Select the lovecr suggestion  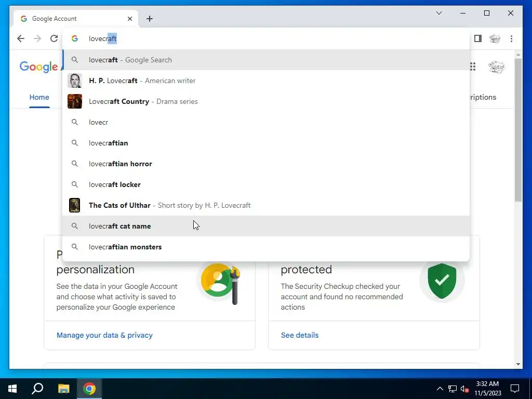pyautogui.click(x=267, y=122)
